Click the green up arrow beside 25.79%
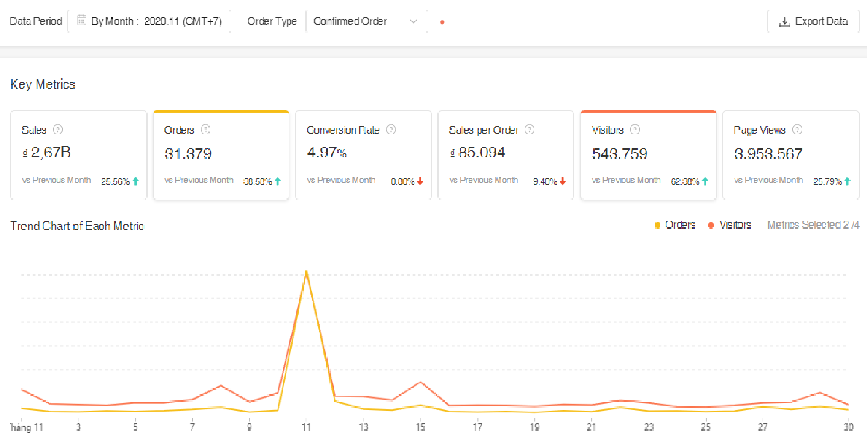 [848, 181]
